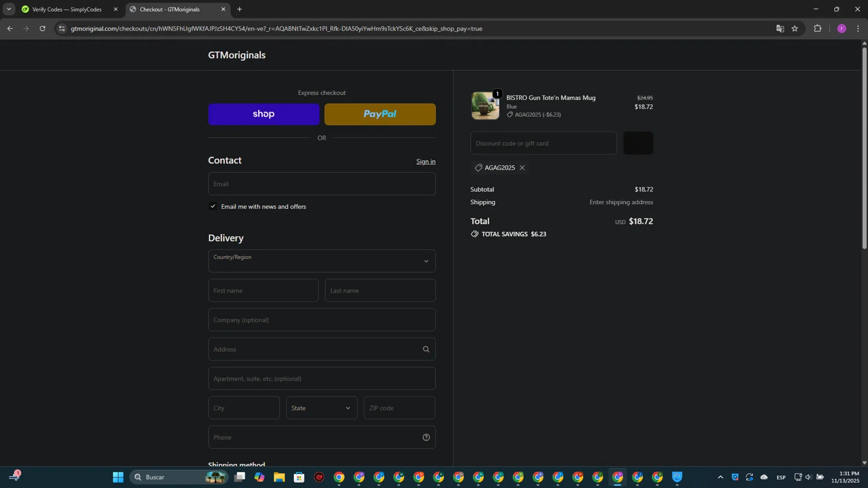
Task: Click the Sign in link
Action: pyautogui.click(x=426, y=161)
